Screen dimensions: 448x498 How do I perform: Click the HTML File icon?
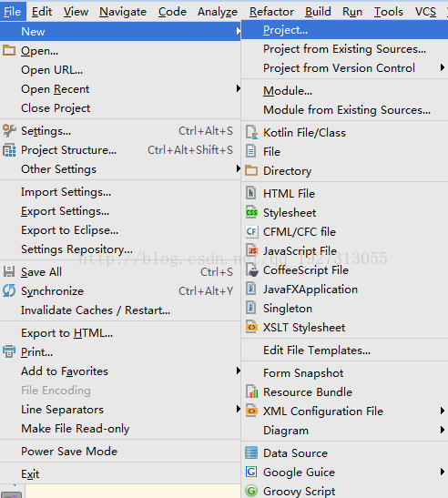tap(251, 193)
